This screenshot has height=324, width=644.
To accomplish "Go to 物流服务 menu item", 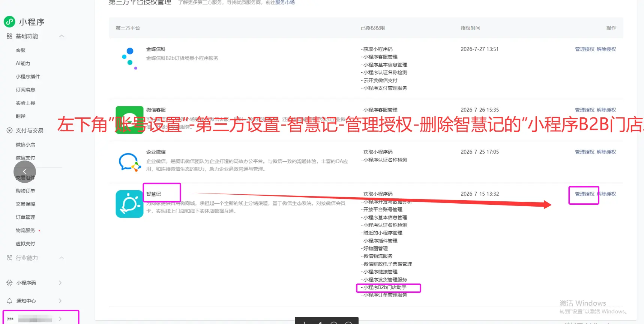I will pyautogui.click(x=26, y=230).
